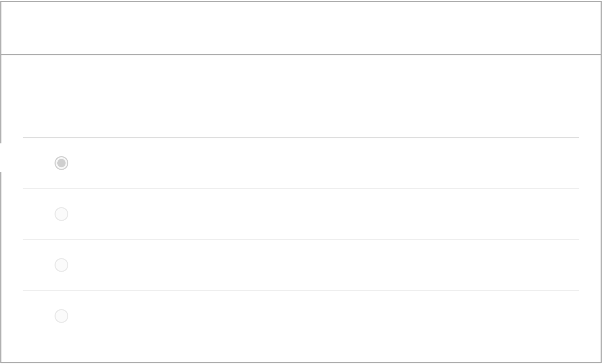
Task: Choose the second radio button option
Action: (61, 214)
